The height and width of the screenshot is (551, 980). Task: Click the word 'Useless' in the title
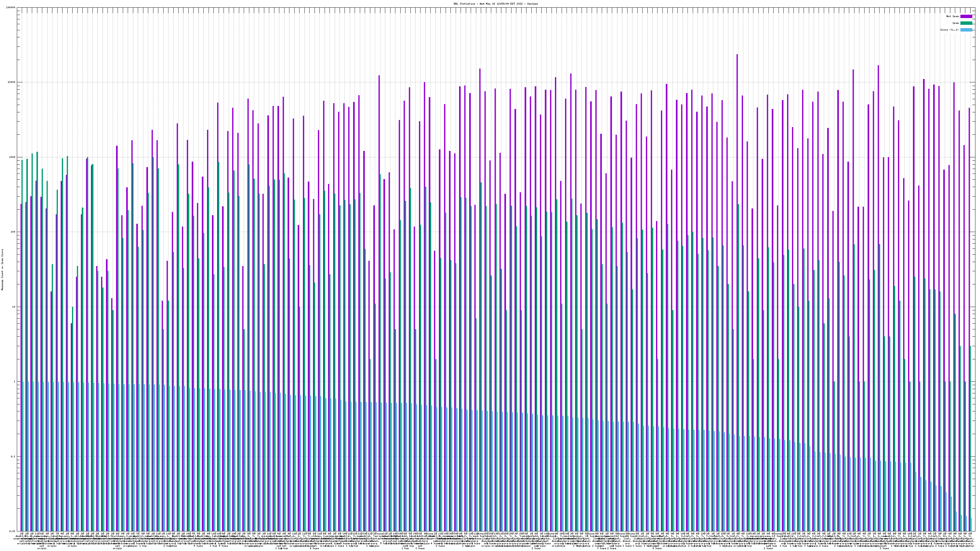pos(533,3)
